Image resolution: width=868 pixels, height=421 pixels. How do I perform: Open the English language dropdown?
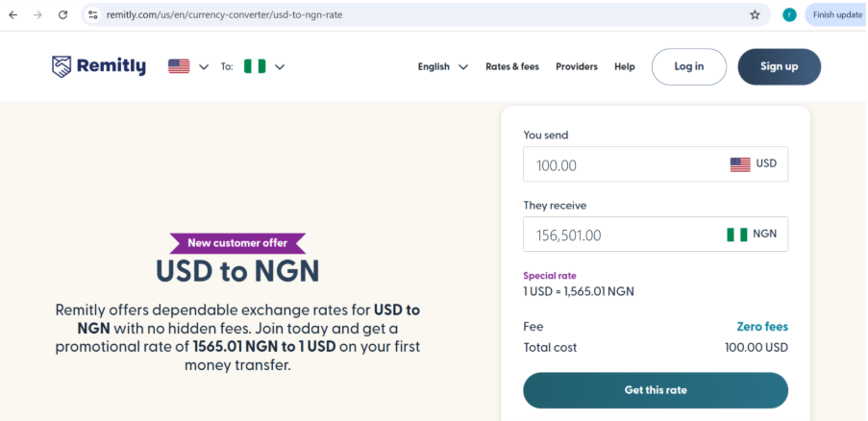[x=443, y=66]
